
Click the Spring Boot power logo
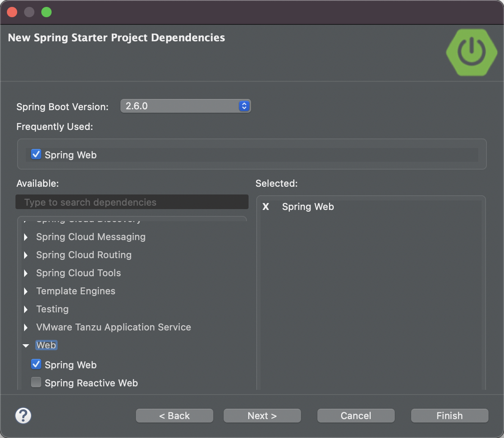[x=472, y=52]
